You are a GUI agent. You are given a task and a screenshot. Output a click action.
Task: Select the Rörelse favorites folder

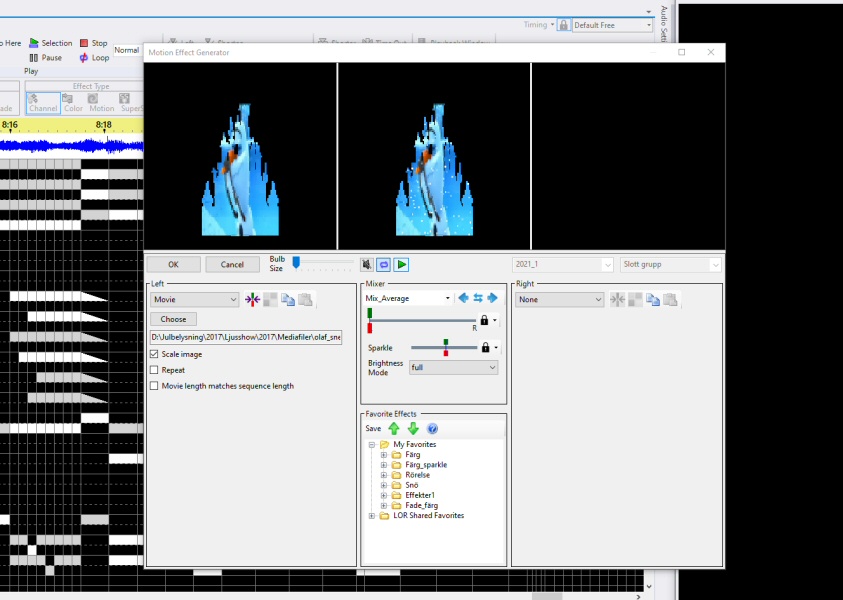418,475
